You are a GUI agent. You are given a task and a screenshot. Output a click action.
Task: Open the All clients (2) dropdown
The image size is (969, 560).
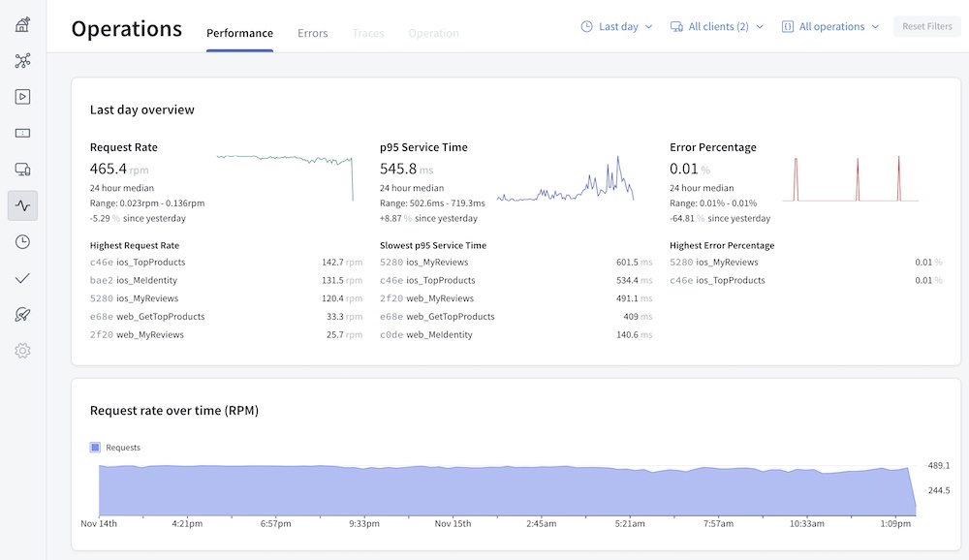coord(717,27)
